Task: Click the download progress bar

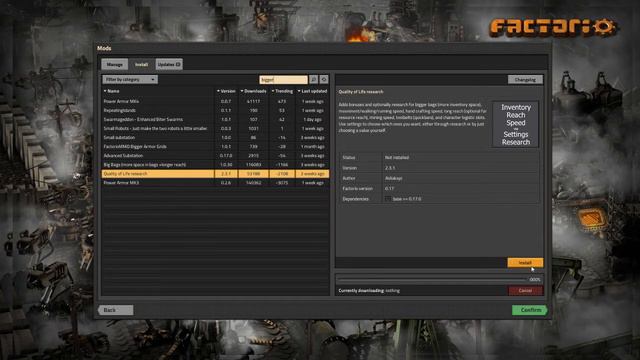Action: click(x=432, y=280)
